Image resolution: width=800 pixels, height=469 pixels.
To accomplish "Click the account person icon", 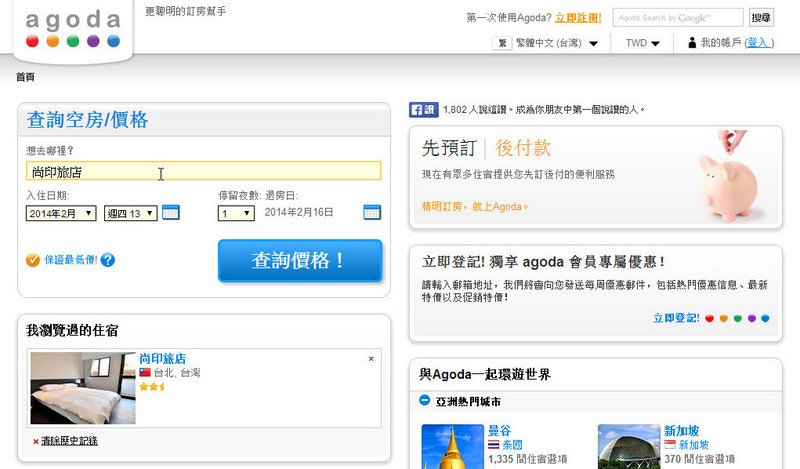I will point(692,43).
